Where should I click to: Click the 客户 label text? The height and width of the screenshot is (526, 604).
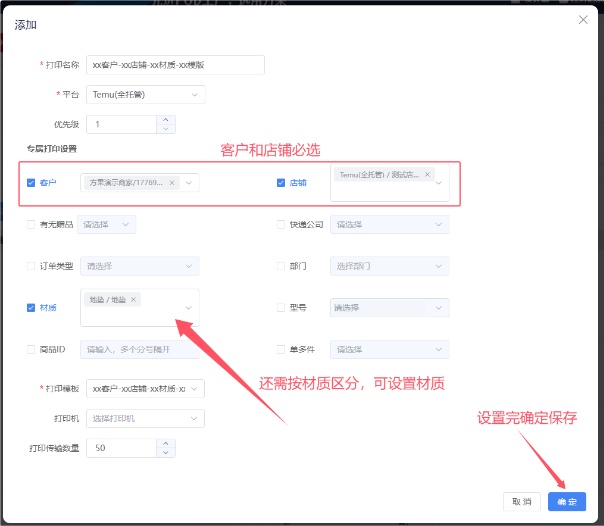[48, 183]
